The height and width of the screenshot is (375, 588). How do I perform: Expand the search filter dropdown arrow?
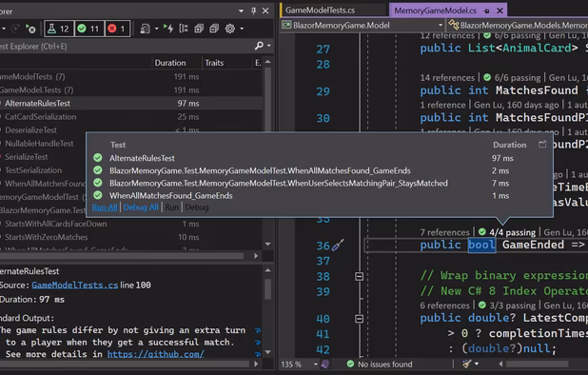pos(269,46)
